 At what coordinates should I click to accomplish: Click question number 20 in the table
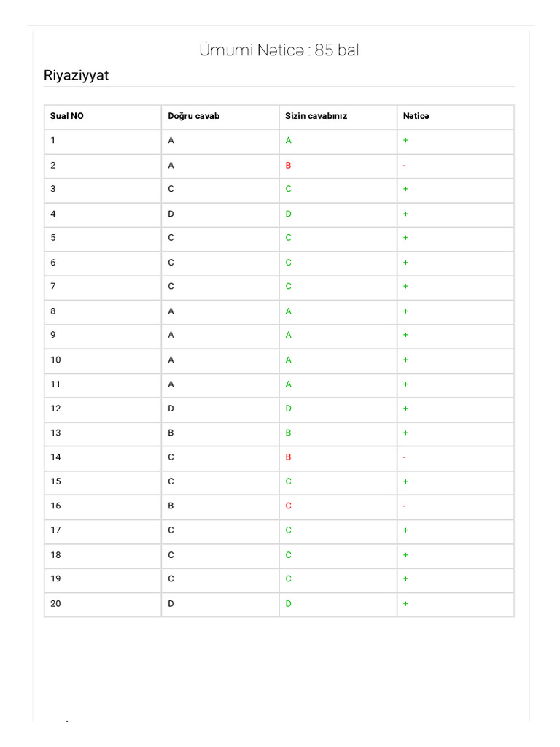(56, 603)
